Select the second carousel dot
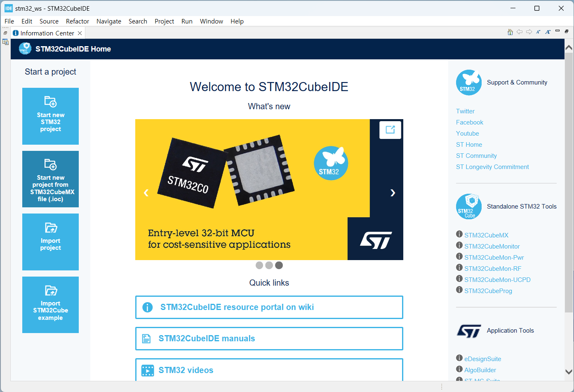Image resolution: width=574 pixels, height=392 pixels. (x=269, y=265)
